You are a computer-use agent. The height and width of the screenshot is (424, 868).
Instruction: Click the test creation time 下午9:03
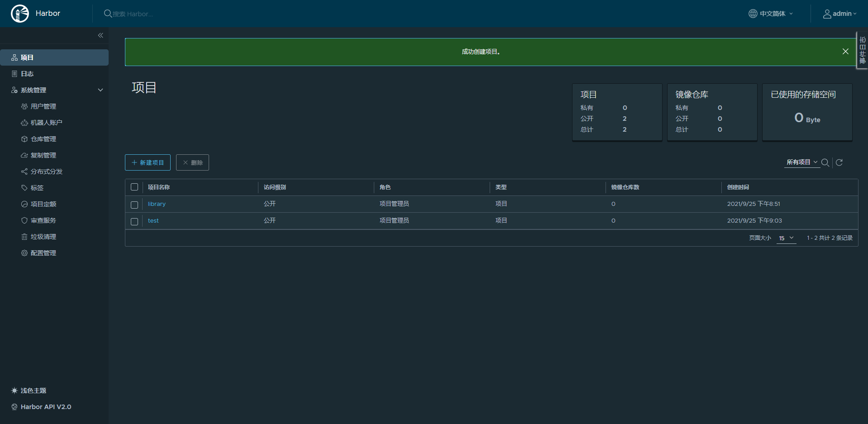[x=754, y=221]
